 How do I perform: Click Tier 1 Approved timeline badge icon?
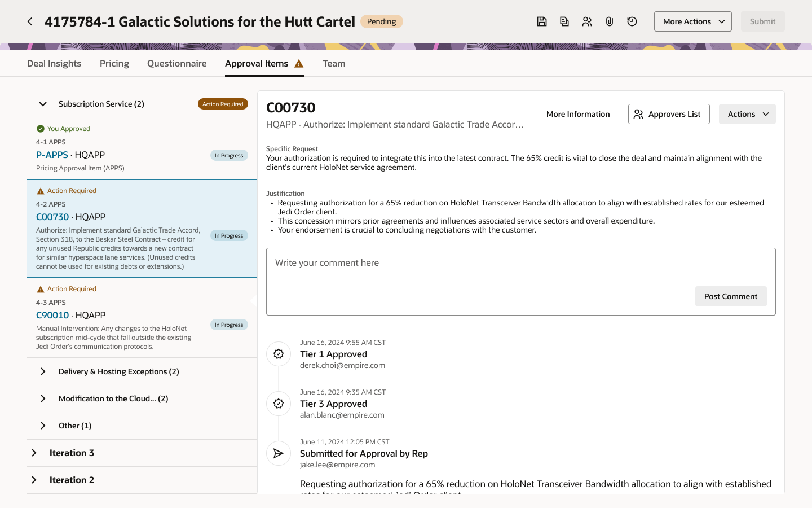pyautogui.click(x=279, y=354)
